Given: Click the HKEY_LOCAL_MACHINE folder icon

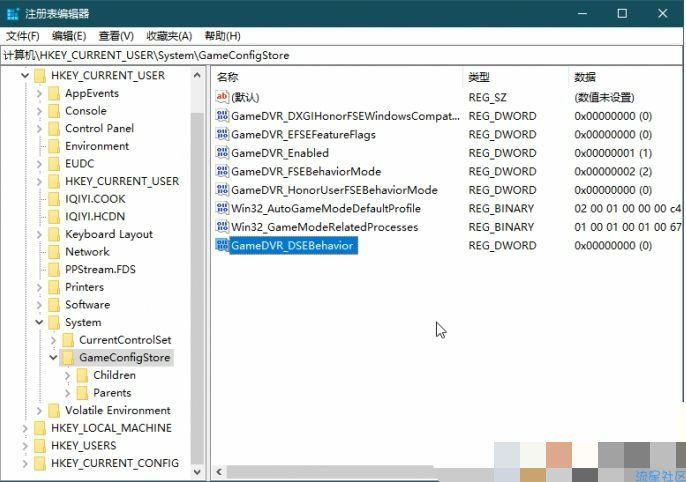Looking at the screenshot, I should tap(39, 427).
